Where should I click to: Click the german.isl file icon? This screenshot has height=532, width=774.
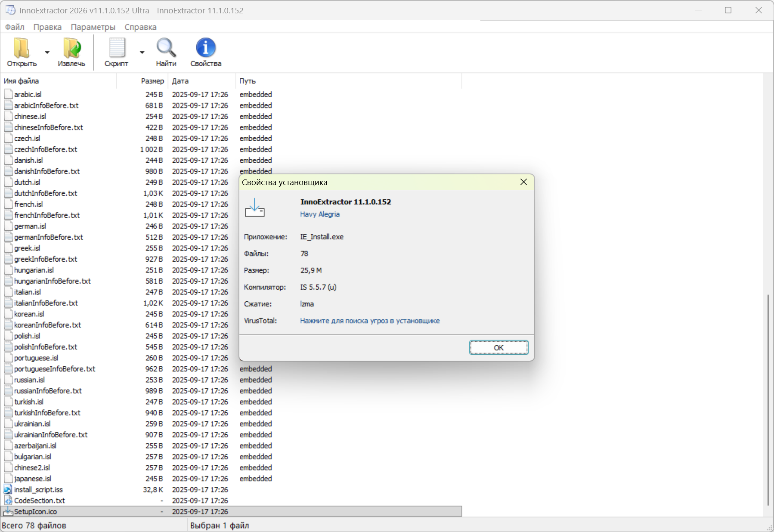pyautogui.click(x=8, y=226)
